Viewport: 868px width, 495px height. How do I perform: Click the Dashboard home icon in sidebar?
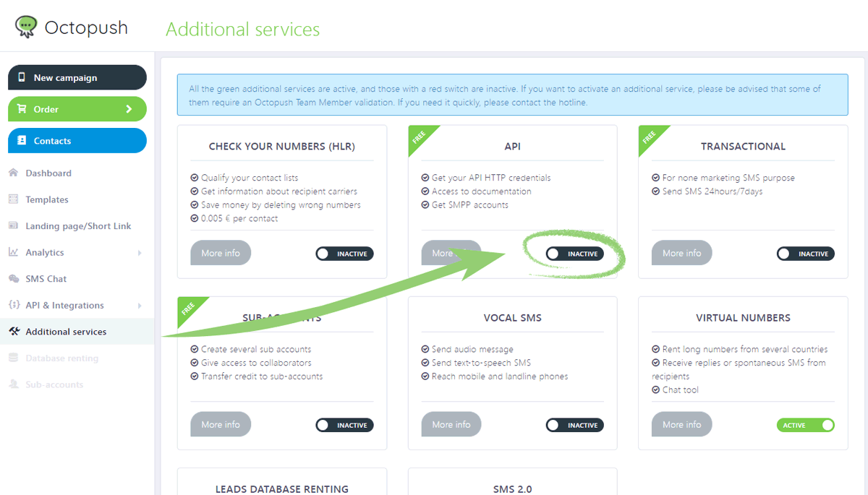13,173
